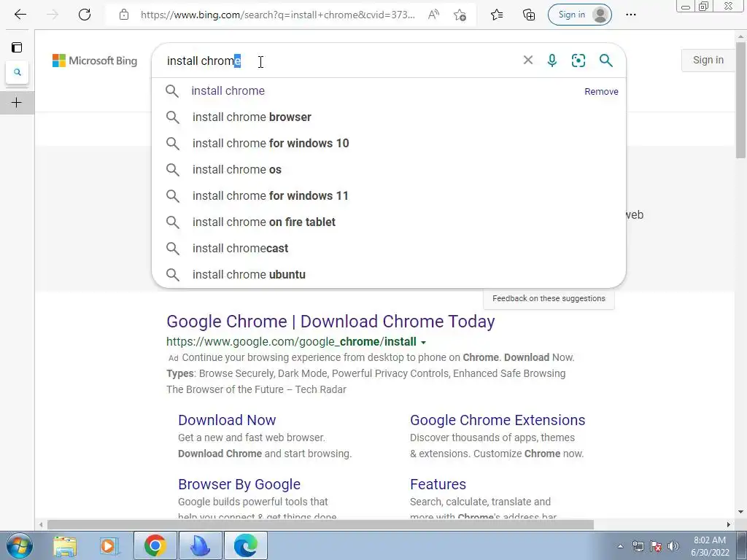
Task: Sign in via browser toolbar profile button
Action: 580,15
